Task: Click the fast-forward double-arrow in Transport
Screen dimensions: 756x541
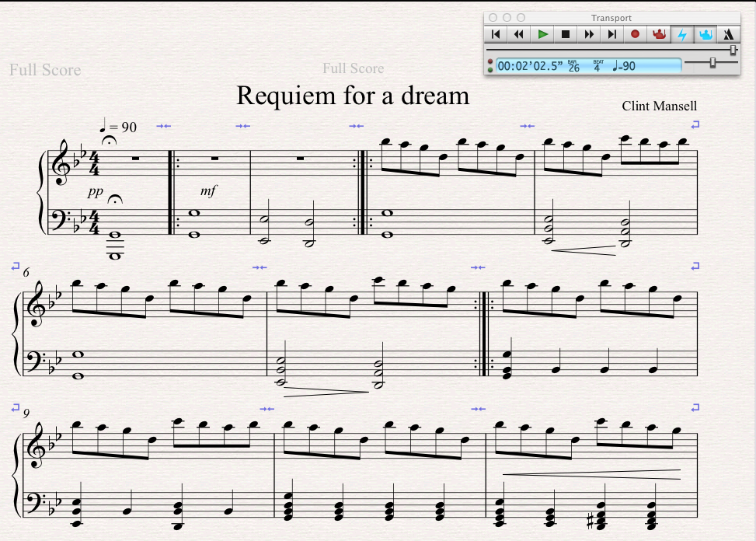Action: tap(589, 34)
